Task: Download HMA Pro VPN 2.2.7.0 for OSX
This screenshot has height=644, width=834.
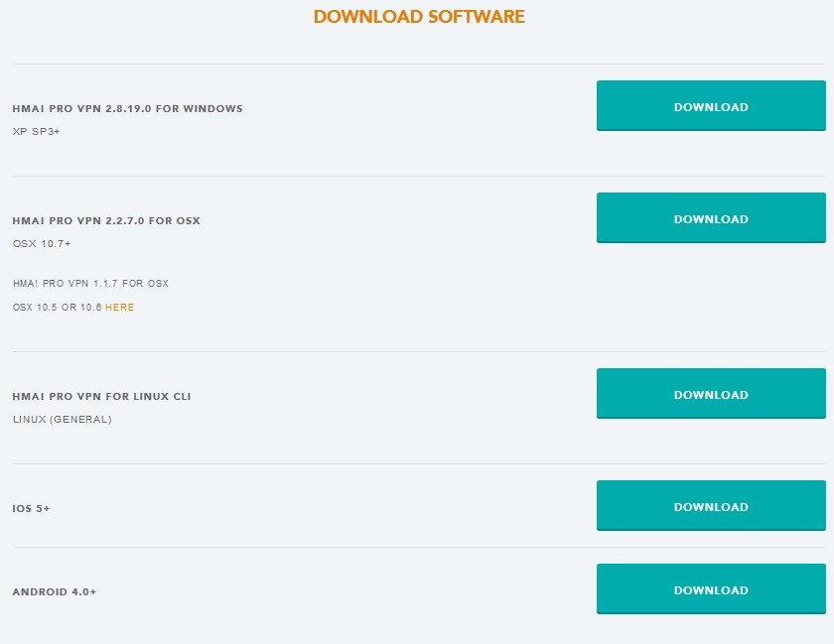Action: (711, 218)
